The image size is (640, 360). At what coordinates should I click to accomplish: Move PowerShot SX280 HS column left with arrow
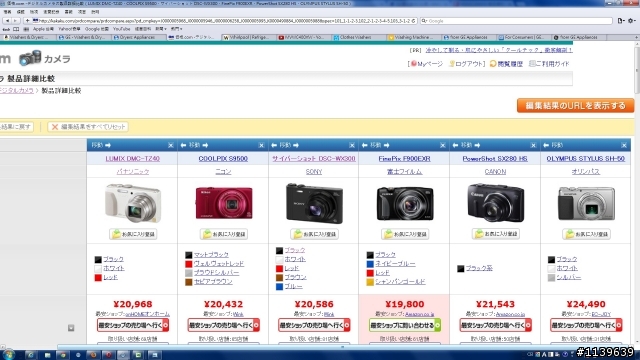[x=455, y=145]
